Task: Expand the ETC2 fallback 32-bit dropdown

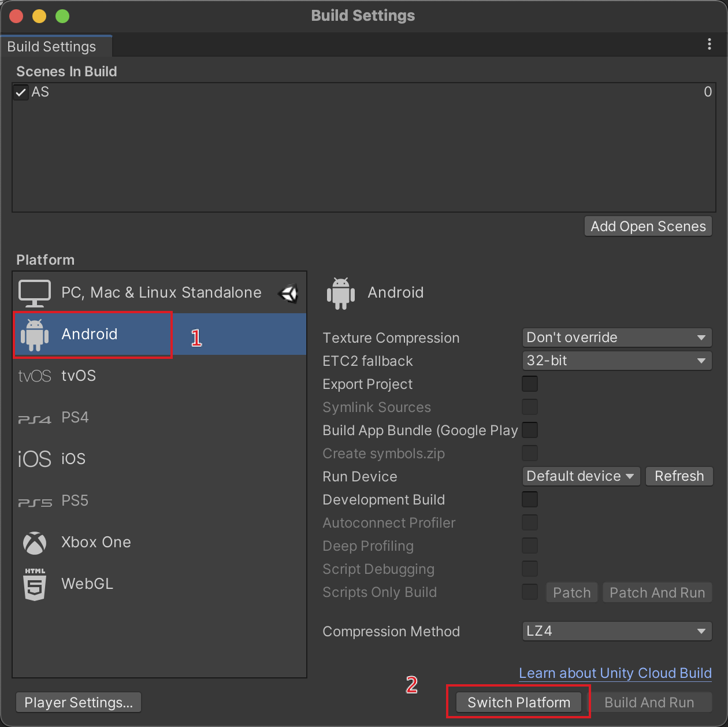Action: tap(617, 361)
